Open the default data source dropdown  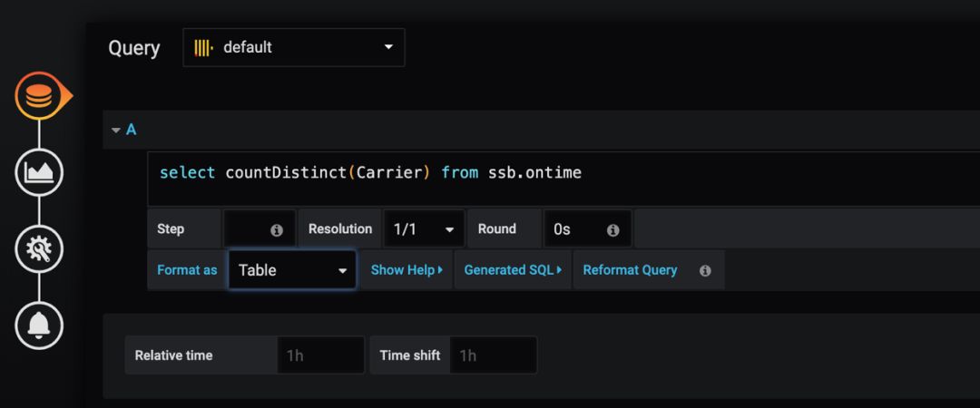pyautogui.click(x=294, y=47)
